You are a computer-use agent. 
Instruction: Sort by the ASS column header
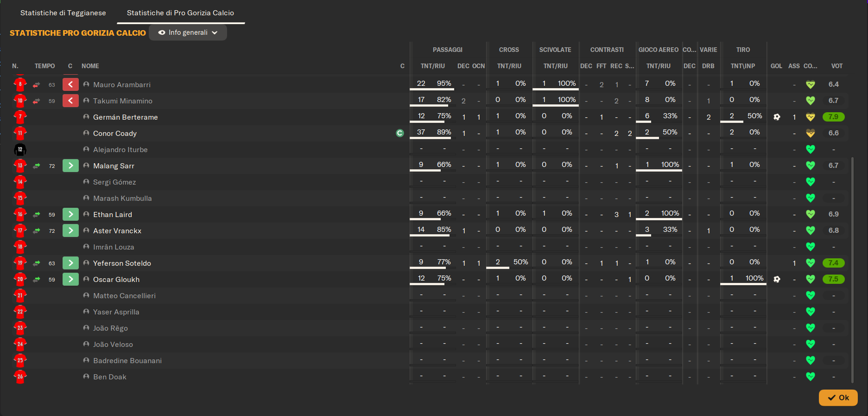794,66
